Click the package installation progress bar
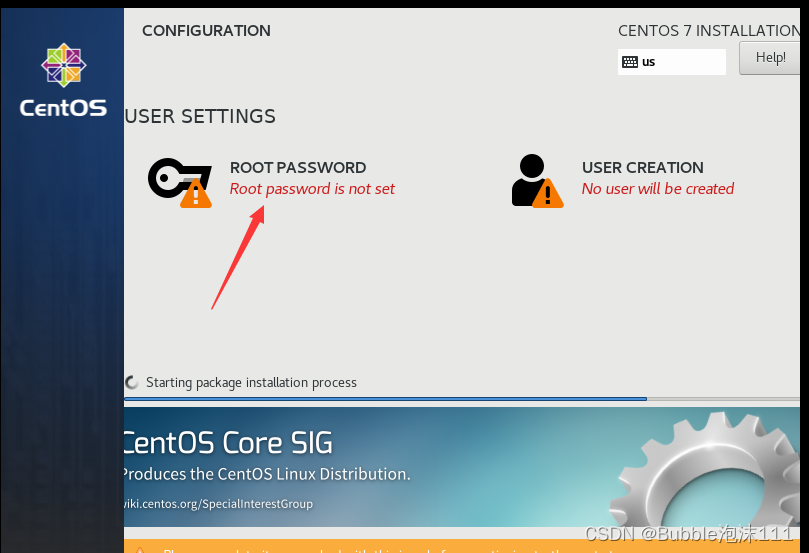Image resolution: width=809 pixels, height=553 pixels. coord(462,399)
